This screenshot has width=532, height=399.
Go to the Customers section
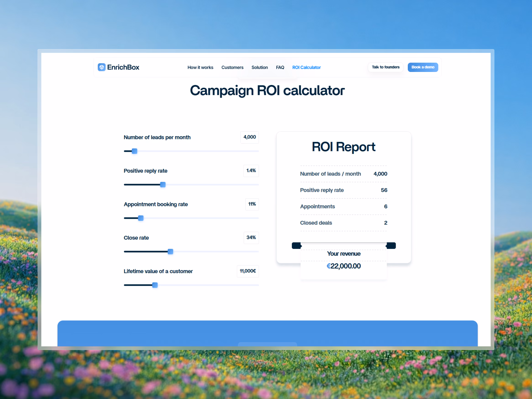(x=232, y=67)
